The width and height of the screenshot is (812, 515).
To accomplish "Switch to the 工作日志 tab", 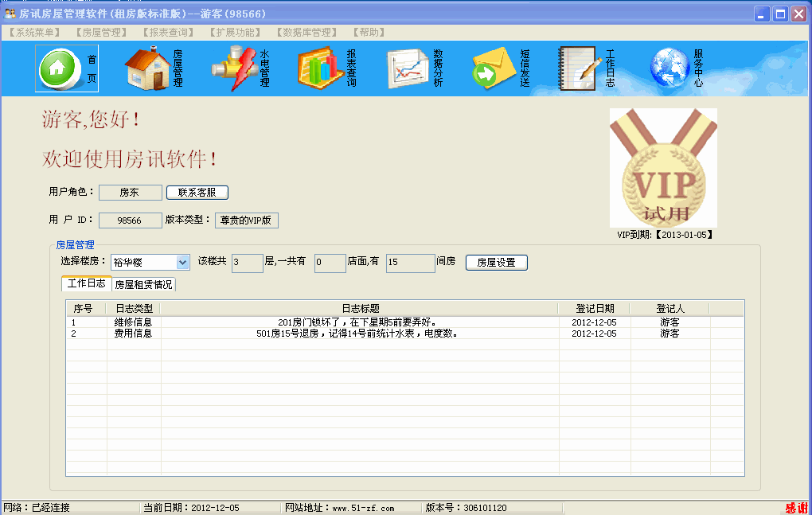I will (x=87, y=283).
